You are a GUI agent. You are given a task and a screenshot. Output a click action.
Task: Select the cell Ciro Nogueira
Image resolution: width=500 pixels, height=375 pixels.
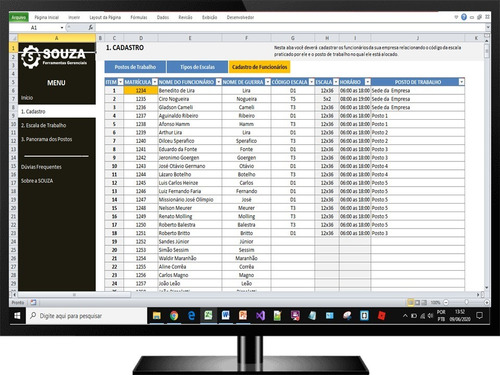tap(190, 99)
